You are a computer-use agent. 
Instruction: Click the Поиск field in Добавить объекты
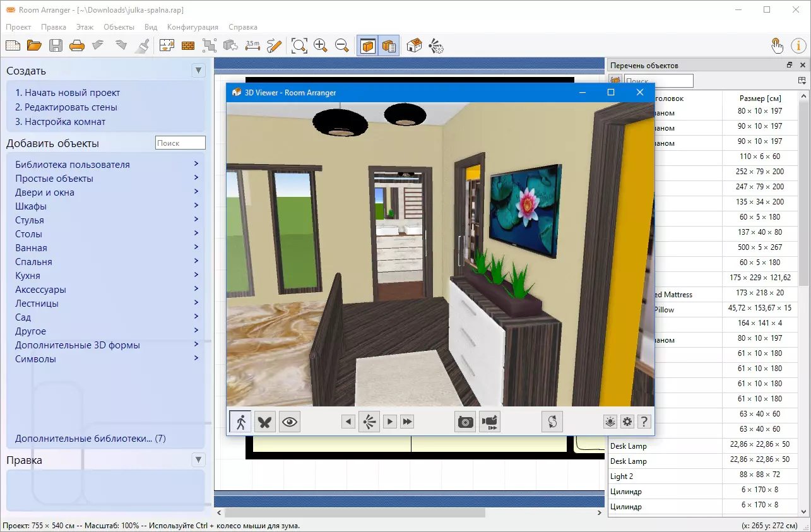180,143
